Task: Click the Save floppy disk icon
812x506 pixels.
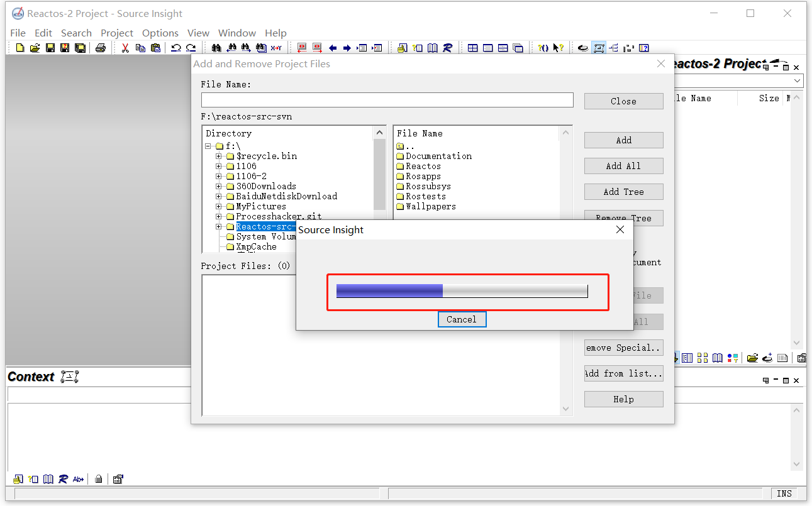Action: coord(50,48)
